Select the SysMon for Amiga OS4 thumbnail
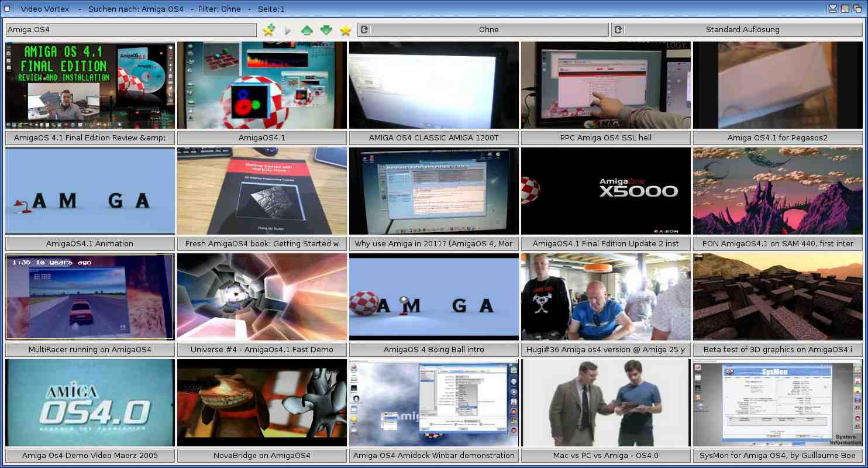Image resolution: width=868 pixels, height=468 pixels. (778, 402)
